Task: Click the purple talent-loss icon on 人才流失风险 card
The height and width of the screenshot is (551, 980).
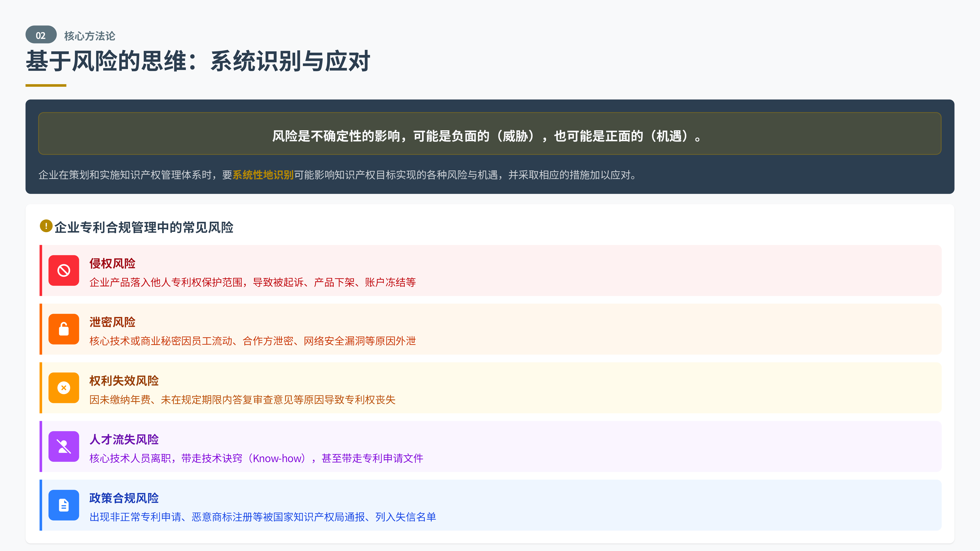Action: [64, 447]
